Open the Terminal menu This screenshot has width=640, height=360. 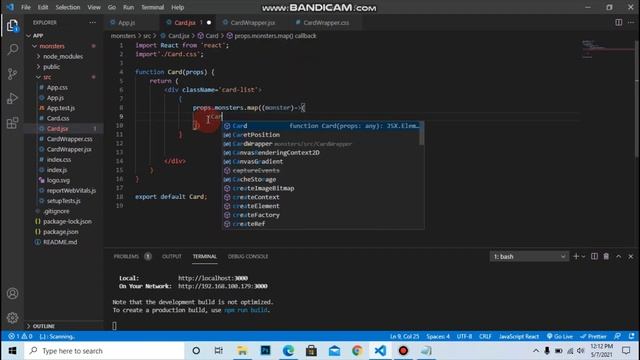(152, 7)
